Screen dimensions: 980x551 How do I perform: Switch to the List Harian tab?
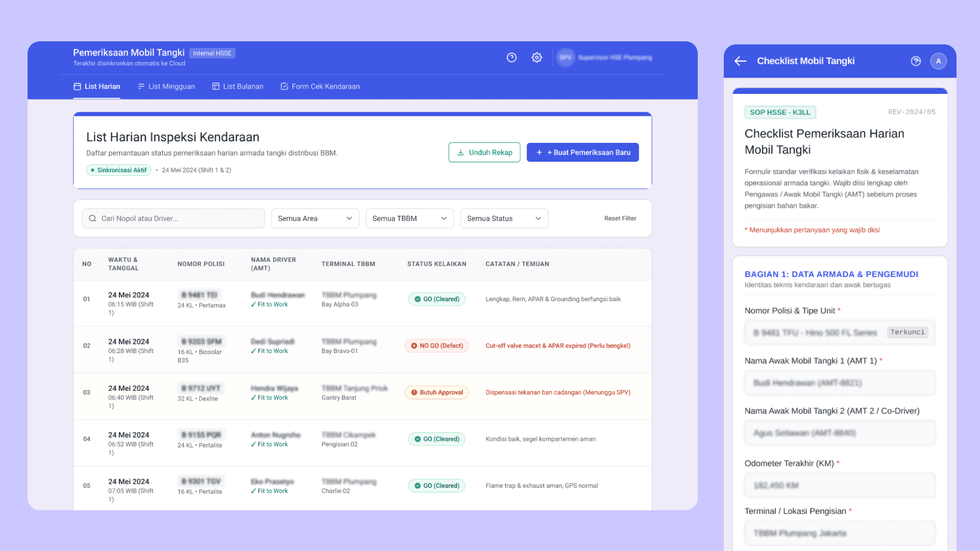click(x=97, y=87)
